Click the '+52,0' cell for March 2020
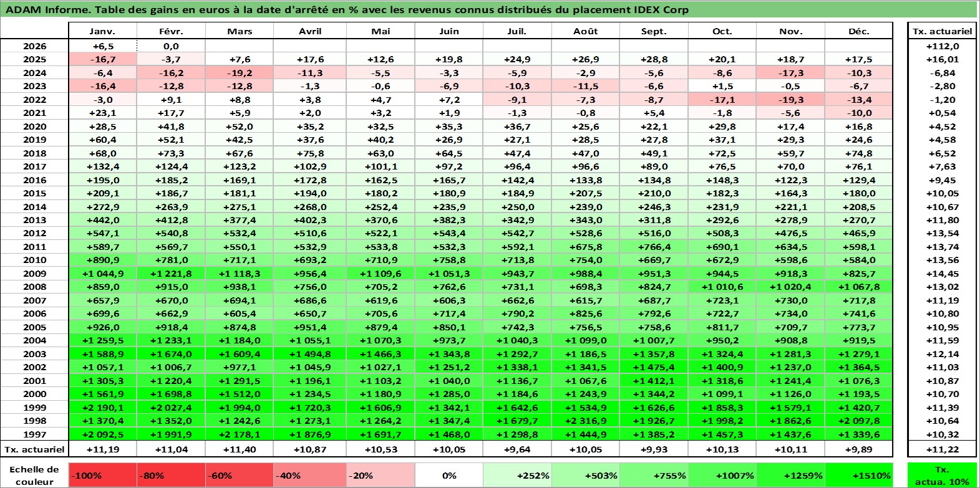980x488 pixels. point(240,127)
